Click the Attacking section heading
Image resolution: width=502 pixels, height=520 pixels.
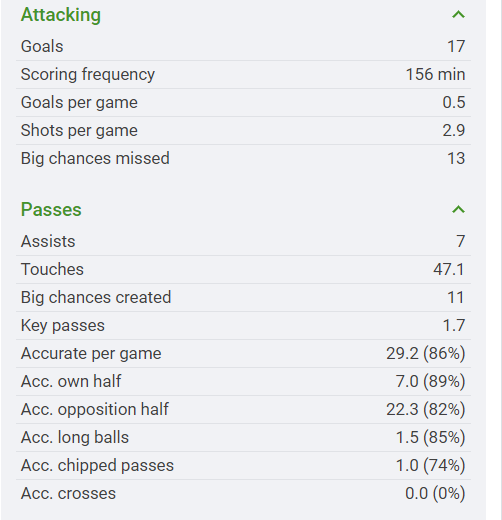61,15
